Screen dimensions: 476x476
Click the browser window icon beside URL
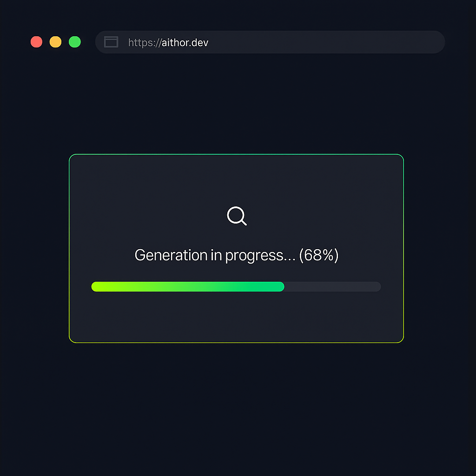tap(111, 42)
